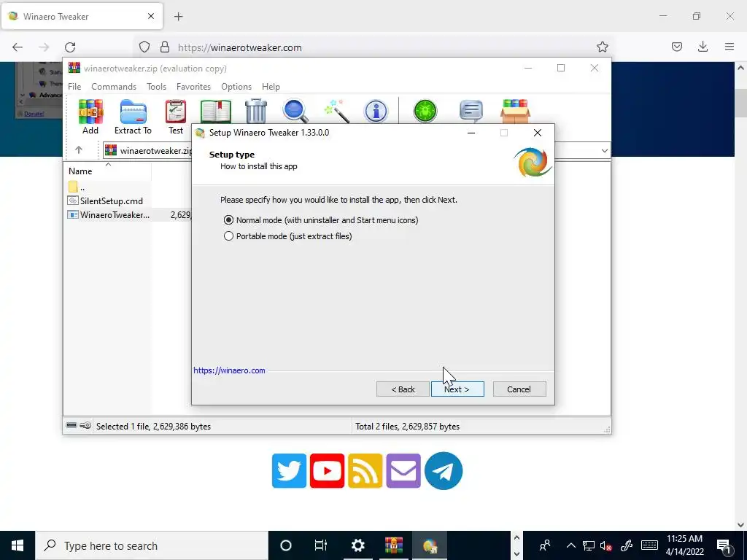Screen dimensions: 747x560
Task: Open the RSS feed icon
Action: coord(365,470)
